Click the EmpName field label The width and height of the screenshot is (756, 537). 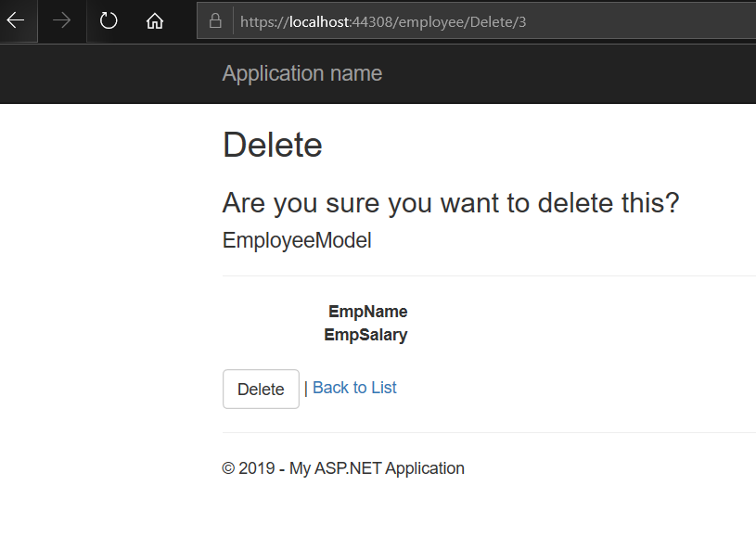[x=367, y=312]
